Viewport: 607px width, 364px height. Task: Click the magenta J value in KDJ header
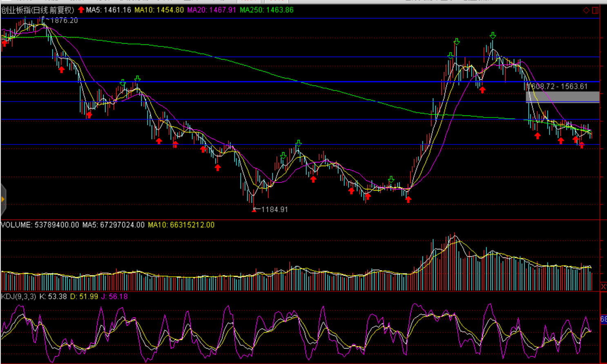pos(114,297)
